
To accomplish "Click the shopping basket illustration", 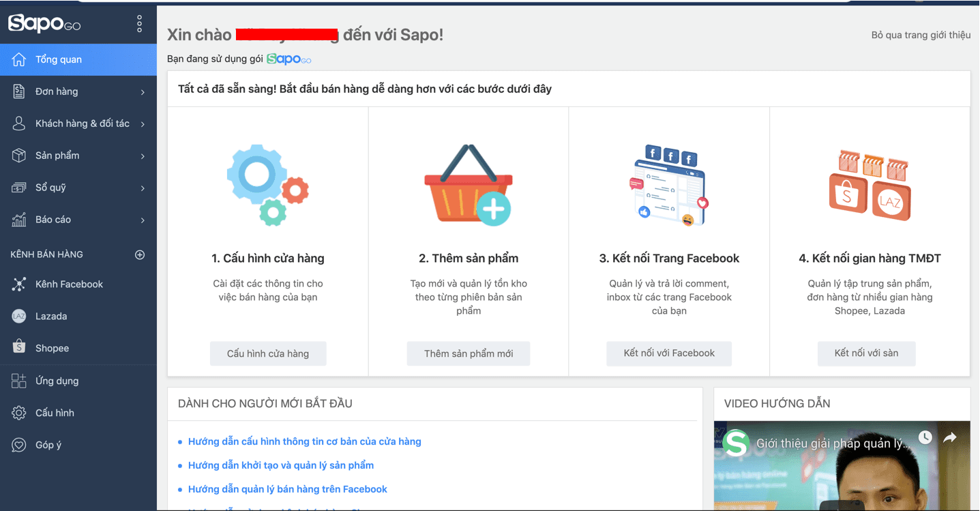I will (x=468, y=184).
